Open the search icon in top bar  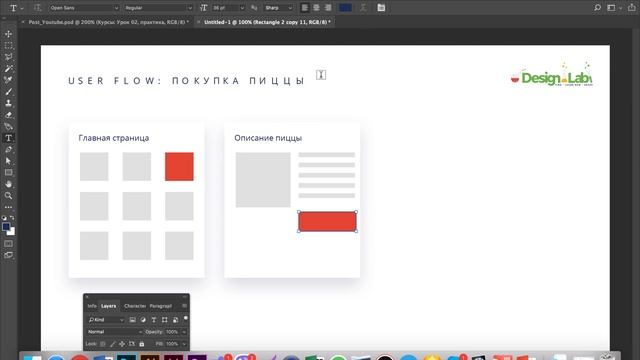pos(597,8)
